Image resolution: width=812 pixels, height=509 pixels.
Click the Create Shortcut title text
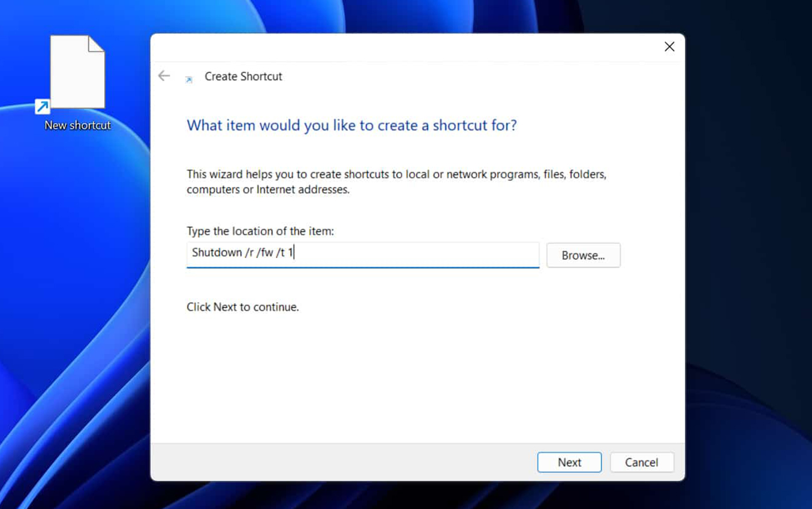click(x=243, y=76)
